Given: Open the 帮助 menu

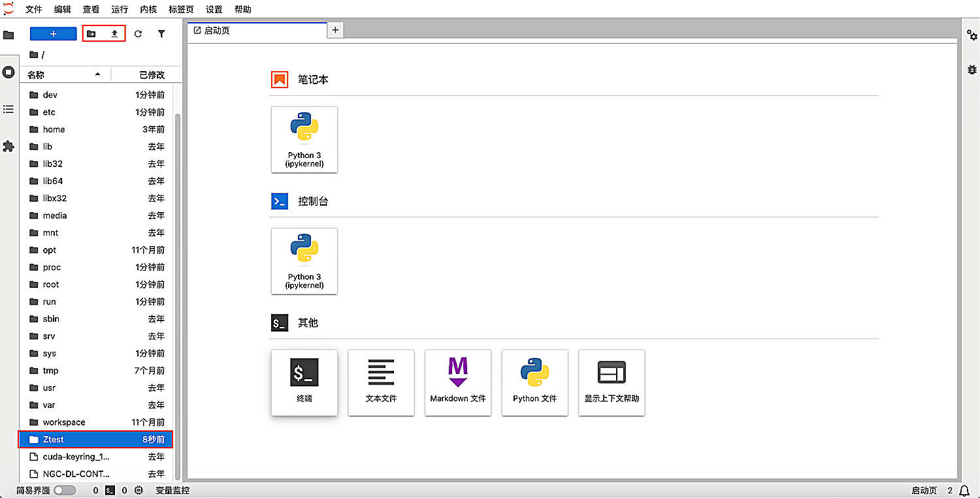Looking at the screenshot, I should [x=243, y=10].
